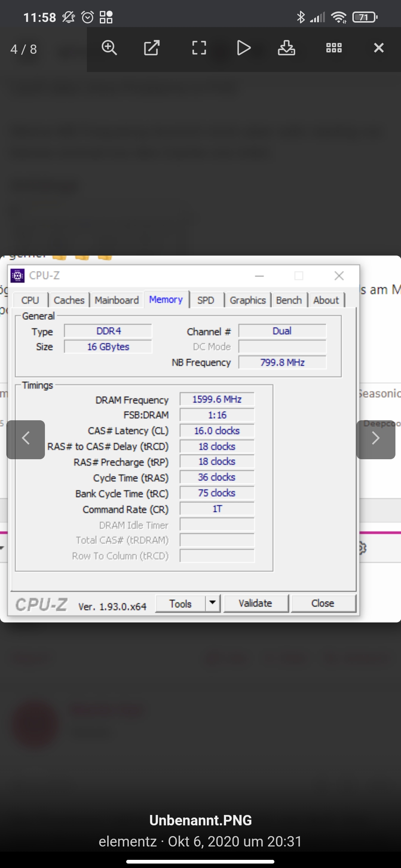
Task: Open image in new window icon
Action: coord(151,48)
